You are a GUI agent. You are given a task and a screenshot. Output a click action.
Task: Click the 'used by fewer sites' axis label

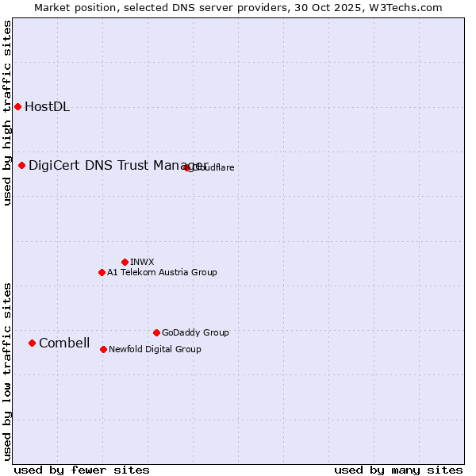[x=82, y=470]
